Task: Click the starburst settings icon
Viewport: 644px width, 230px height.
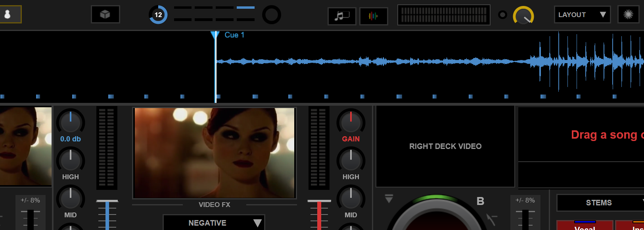Action: [x=628, y=15]
